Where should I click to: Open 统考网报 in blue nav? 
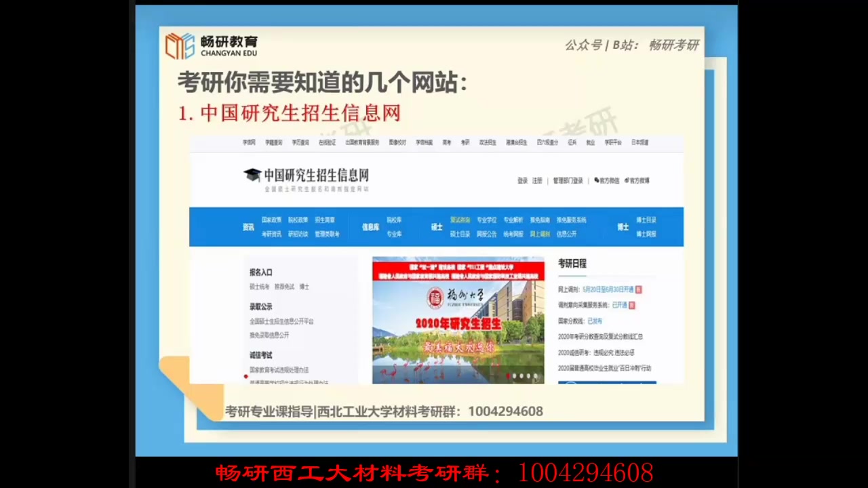click(x=513, y=234)
